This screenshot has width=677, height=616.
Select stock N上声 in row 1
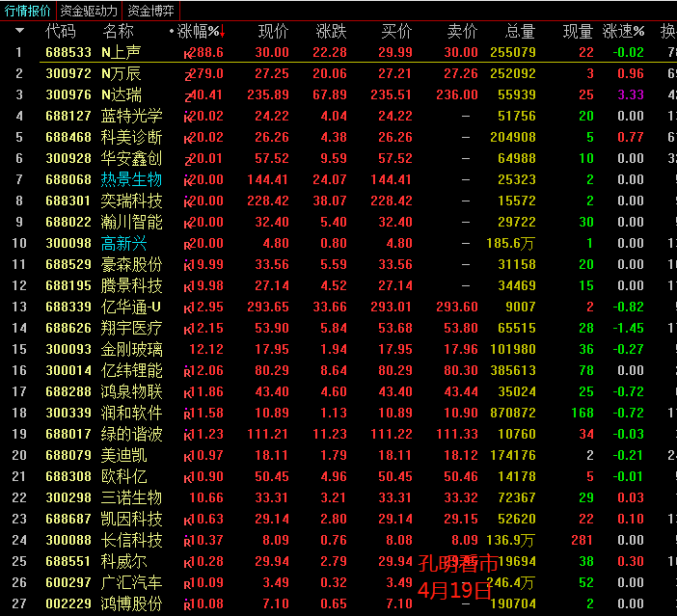pyautogui.click(x=121, y=52)
